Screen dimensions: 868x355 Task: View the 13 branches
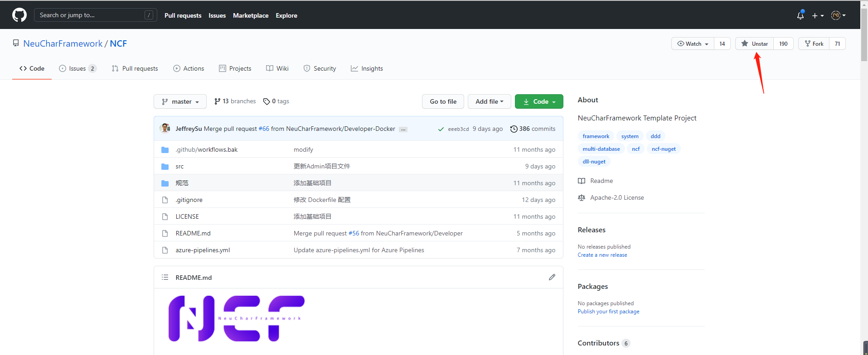235,101
